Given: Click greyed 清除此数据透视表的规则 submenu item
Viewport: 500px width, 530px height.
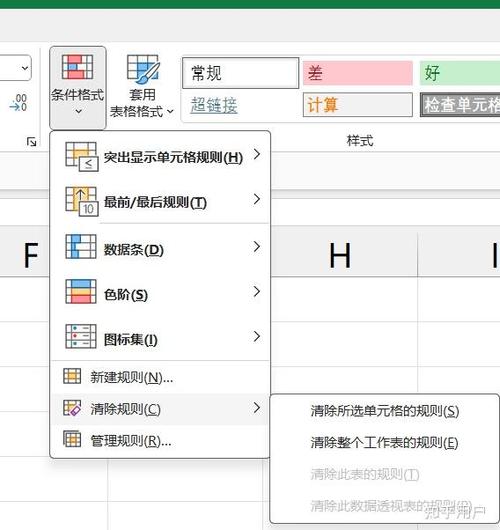Looking at the screenshot, I should [x=385, y=506].
